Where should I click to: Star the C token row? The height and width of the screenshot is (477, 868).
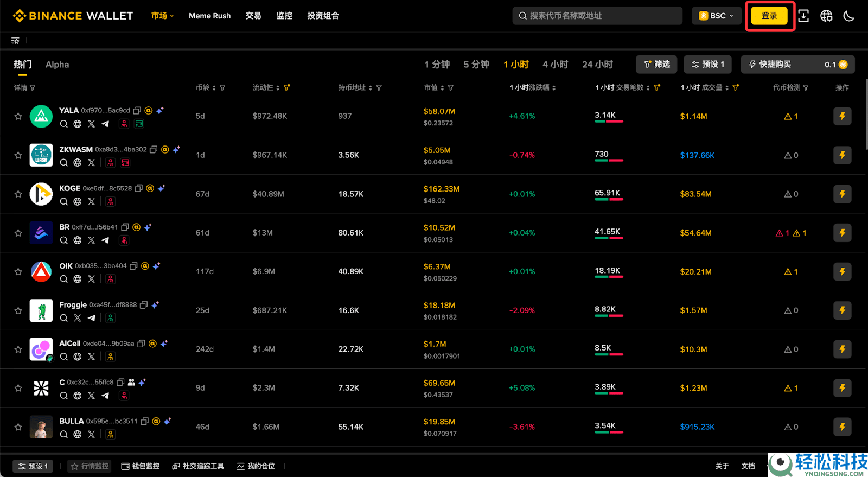18,388
